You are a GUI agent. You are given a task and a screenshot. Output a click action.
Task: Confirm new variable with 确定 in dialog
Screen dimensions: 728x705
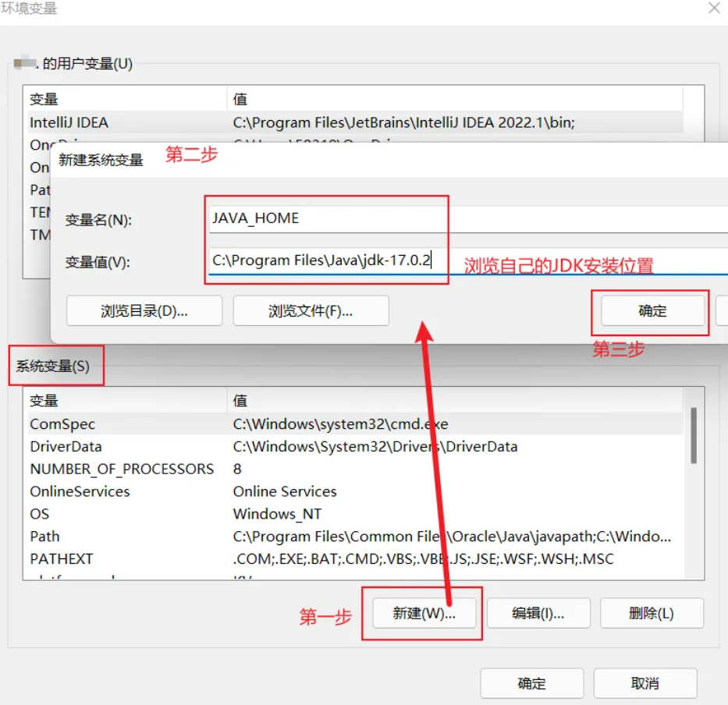point(652,311)
